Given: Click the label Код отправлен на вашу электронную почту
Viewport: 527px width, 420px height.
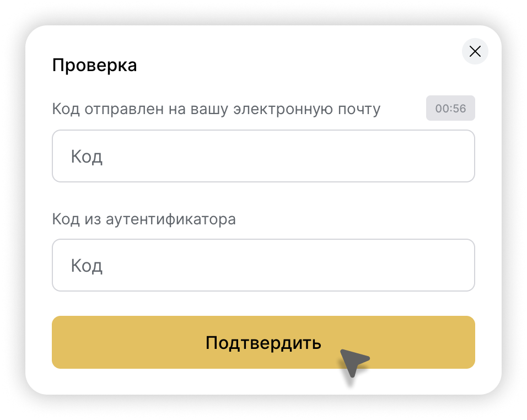Looking at the screenshot, I should [216, 109].
